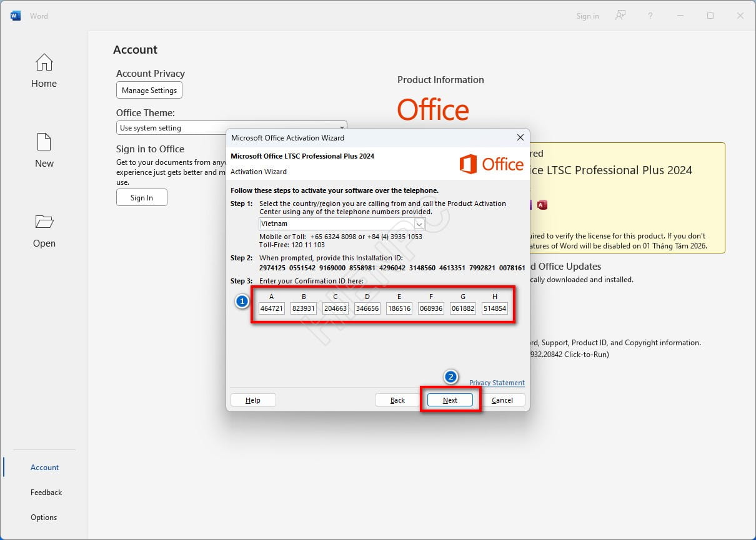
Task: Click the question mark Help icon in title bar
Action: [x=650, y=16]
